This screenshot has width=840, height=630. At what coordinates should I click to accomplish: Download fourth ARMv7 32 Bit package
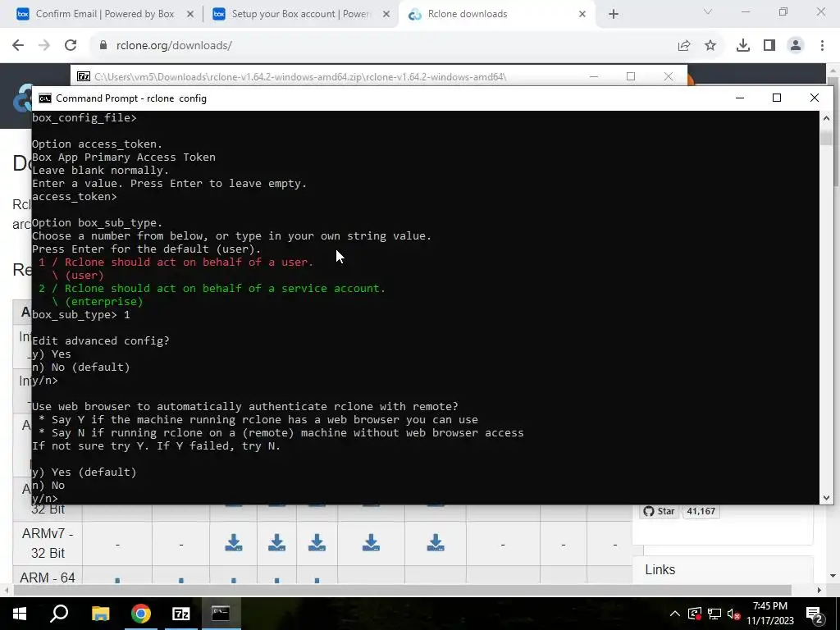click(371, 543)
